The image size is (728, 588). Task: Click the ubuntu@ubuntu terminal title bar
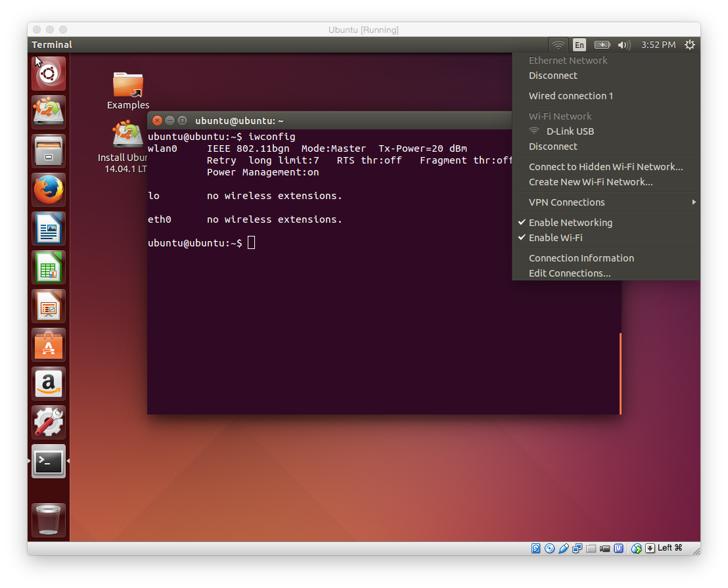click(330, 121)
